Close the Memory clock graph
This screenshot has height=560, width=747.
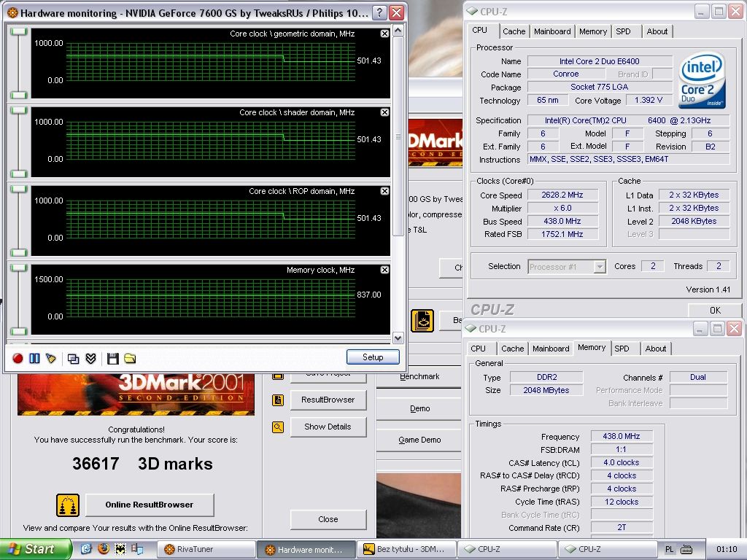click(x=384, y=270)
